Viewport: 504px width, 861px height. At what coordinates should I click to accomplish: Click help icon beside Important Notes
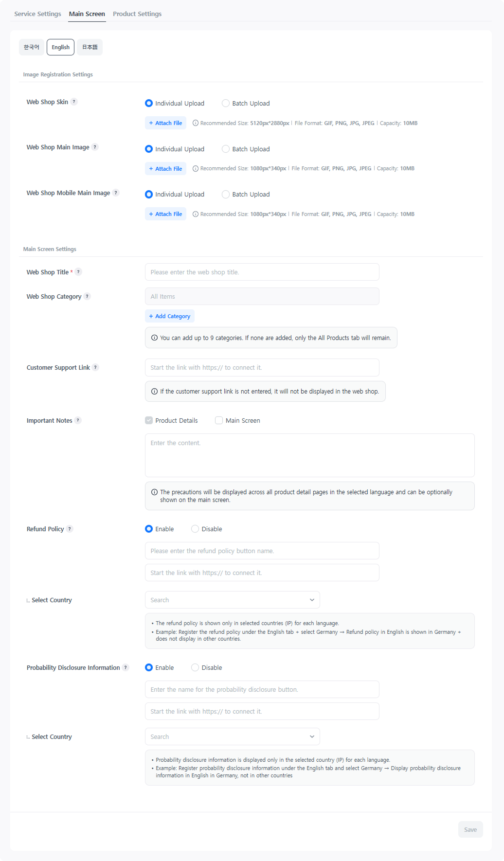pos(78,420)
